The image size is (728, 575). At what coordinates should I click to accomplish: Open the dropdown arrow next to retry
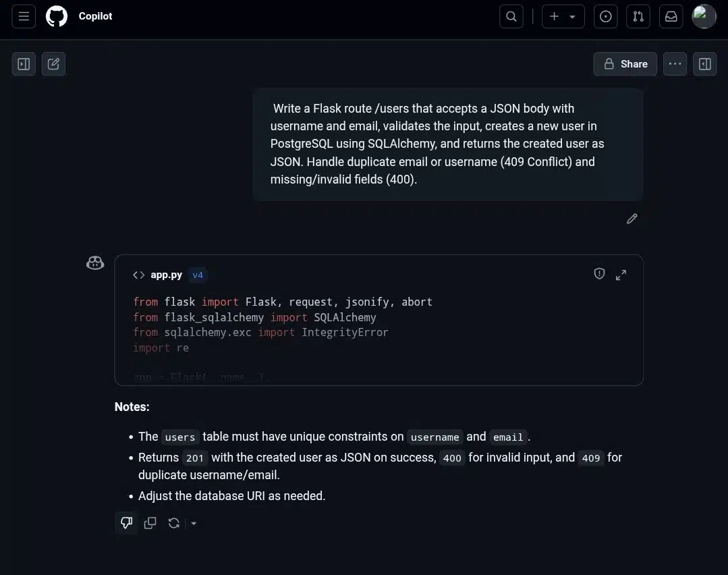coord(194,524)
